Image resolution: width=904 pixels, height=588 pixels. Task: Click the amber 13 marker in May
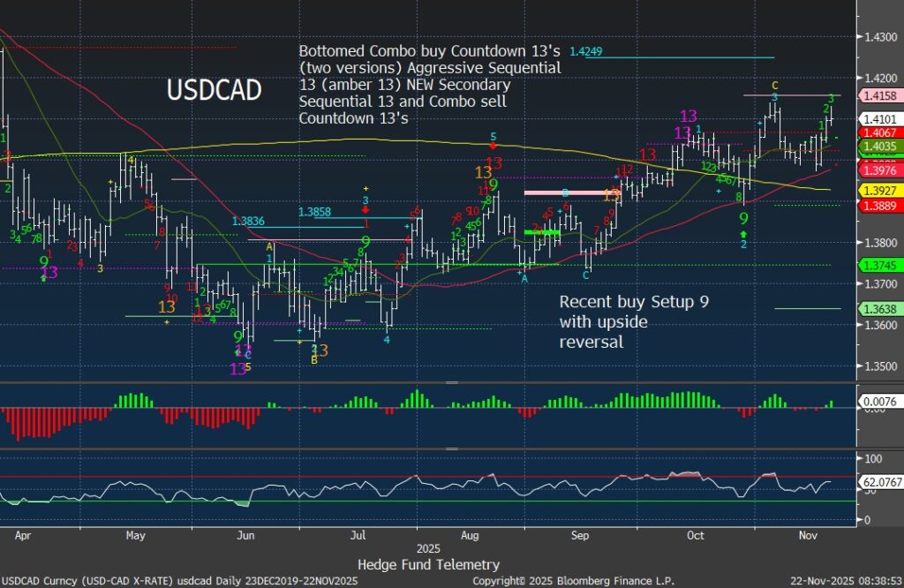click(166, 307)
